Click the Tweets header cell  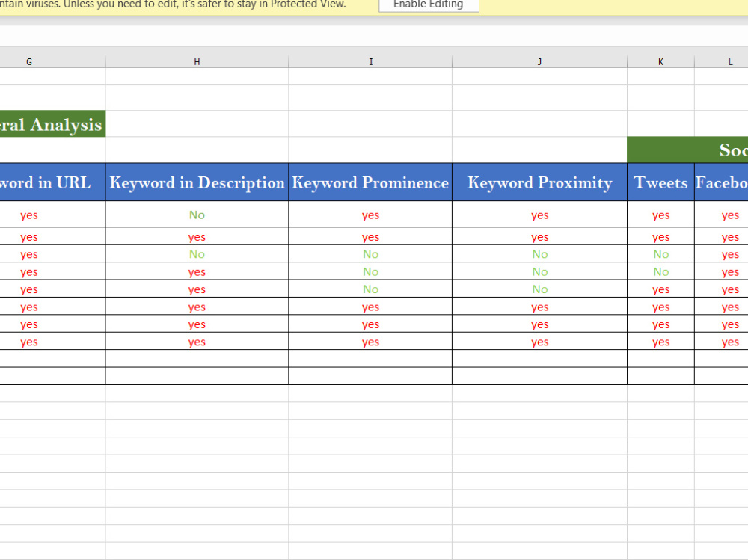point(660,182)
